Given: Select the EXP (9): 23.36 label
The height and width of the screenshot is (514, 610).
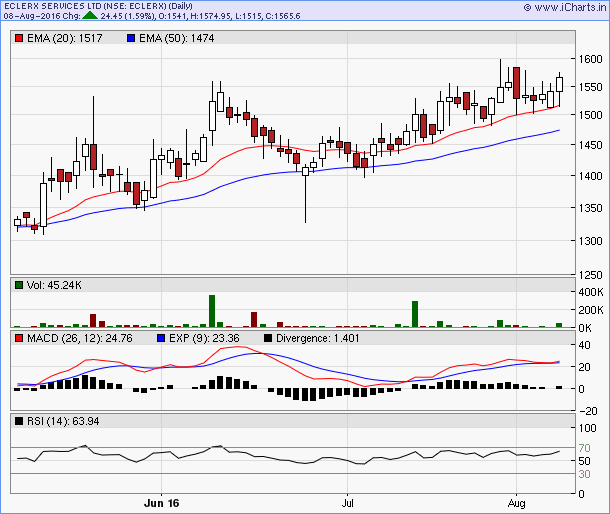Looking at the screenshot, I should (204, 338).
